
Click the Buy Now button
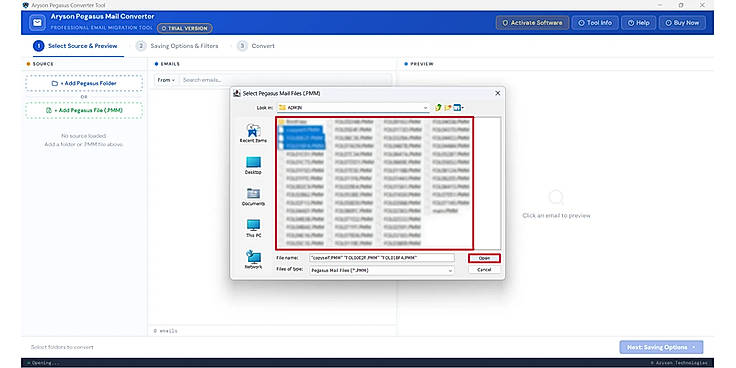(x=682, y=23)
